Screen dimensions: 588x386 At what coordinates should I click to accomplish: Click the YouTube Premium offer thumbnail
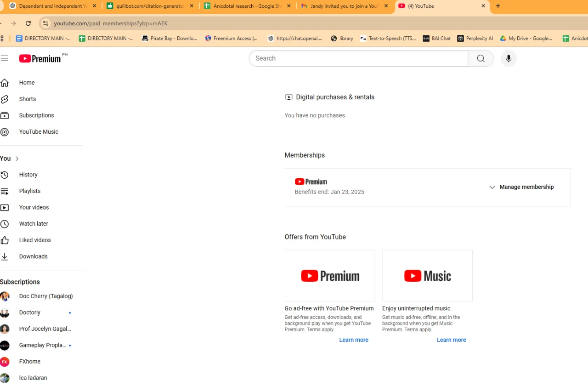(330, 276)
